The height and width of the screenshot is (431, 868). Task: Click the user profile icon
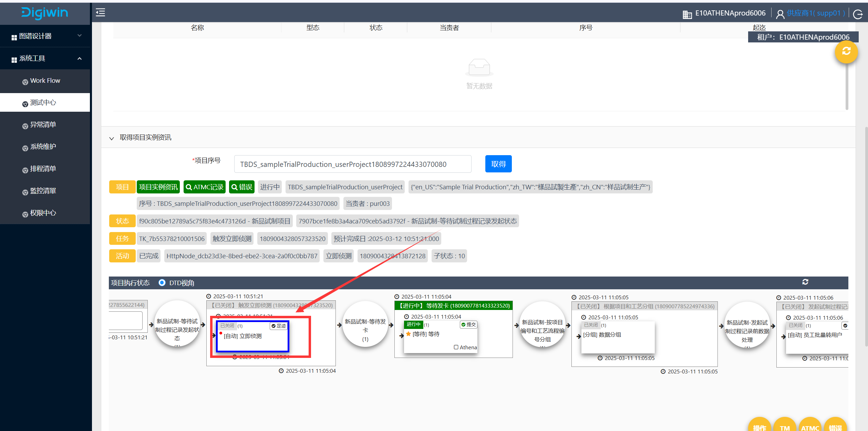tap(780, 14)
